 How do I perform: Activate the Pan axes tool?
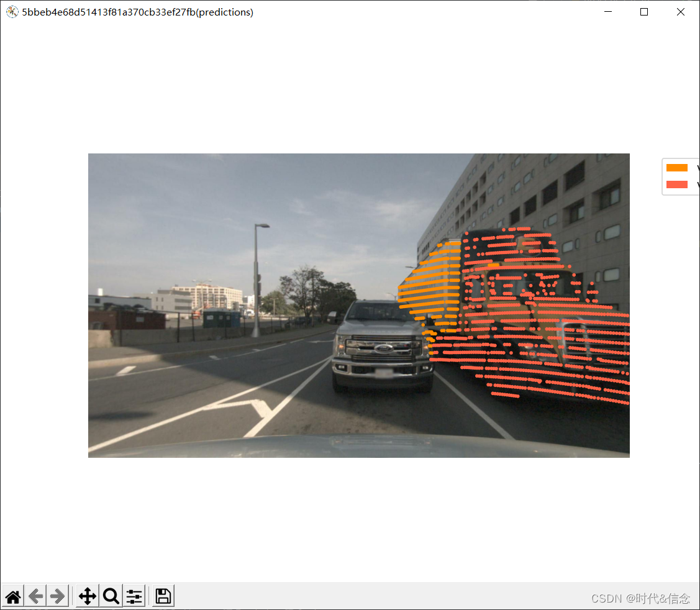click(x=88, y=596)
